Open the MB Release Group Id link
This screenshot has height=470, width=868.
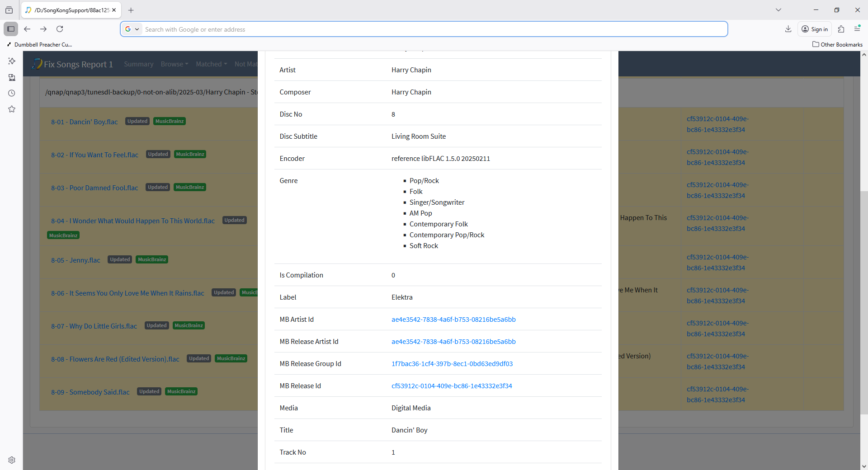point(452,364)
